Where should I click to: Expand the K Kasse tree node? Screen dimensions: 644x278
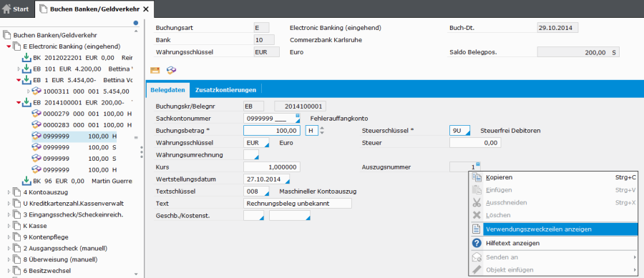[9, 226]
